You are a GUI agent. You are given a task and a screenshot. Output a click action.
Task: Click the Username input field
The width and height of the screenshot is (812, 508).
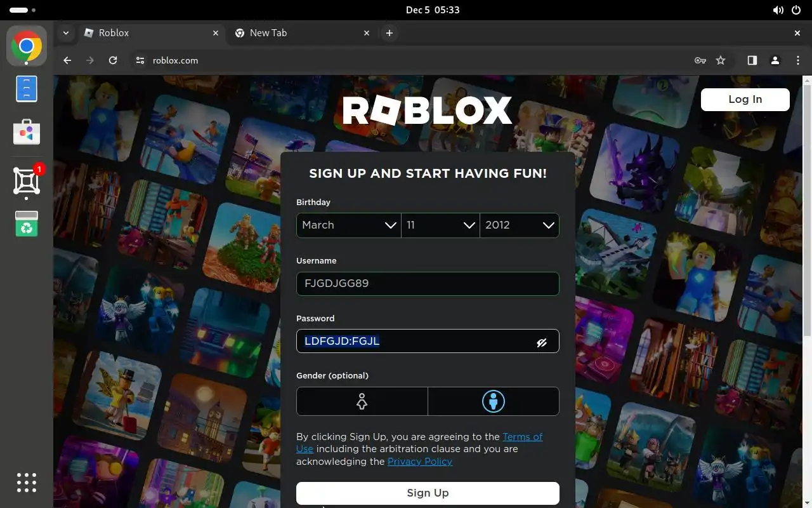[428, 284]
